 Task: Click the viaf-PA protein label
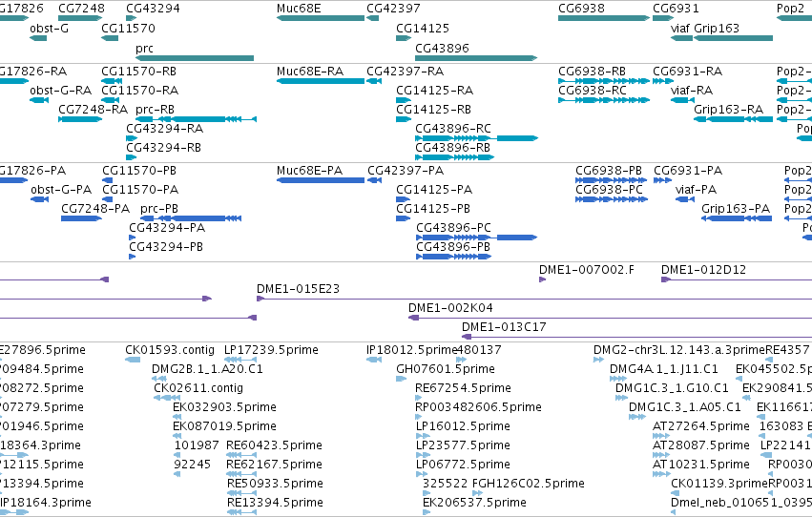coord(696,190)
